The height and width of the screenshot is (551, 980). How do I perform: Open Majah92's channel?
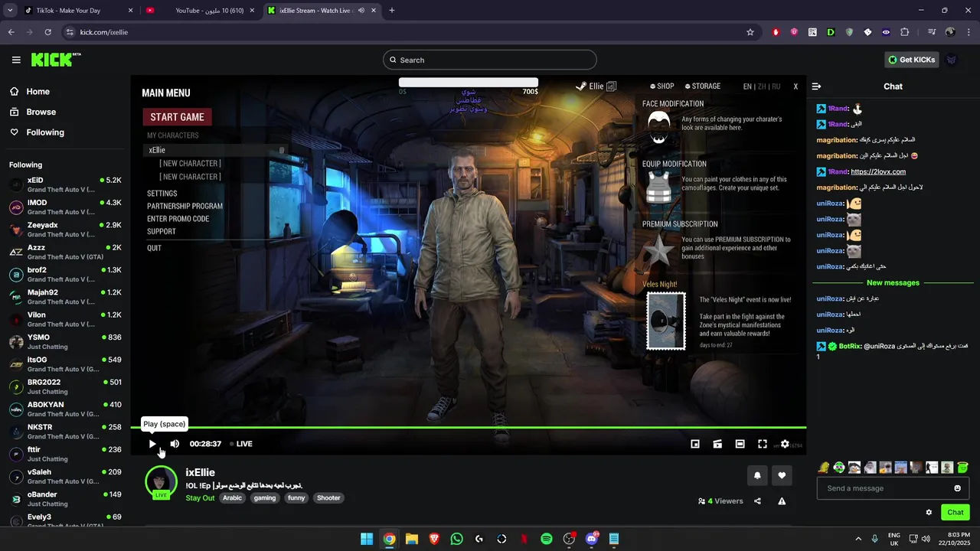[x=65, y=297]
